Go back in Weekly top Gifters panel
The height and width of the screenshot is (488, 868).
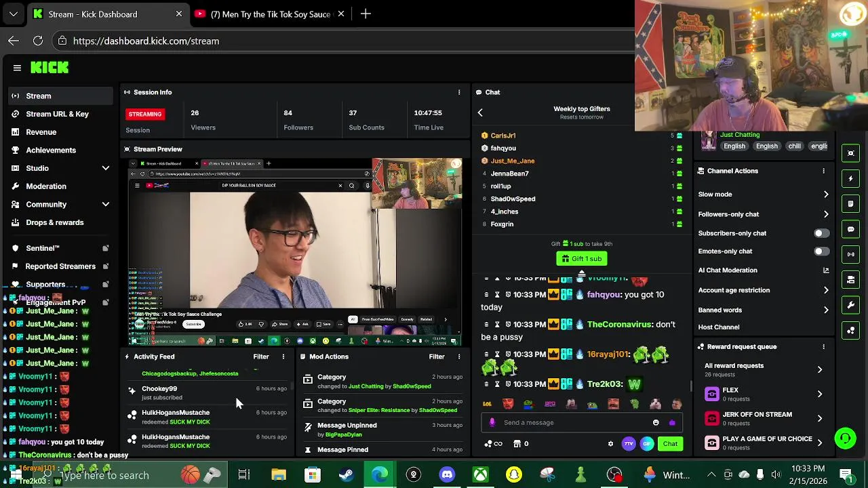click(480, 113)
